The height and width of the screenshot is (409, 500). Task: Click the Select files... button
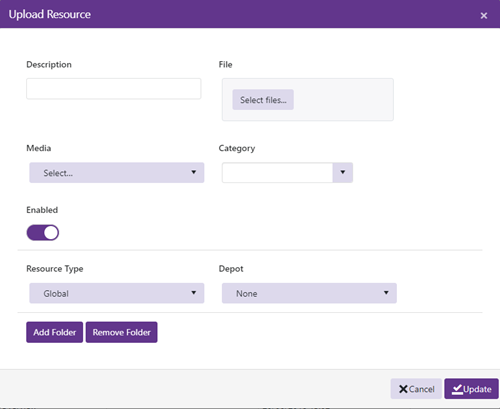[x=263, y=100]
